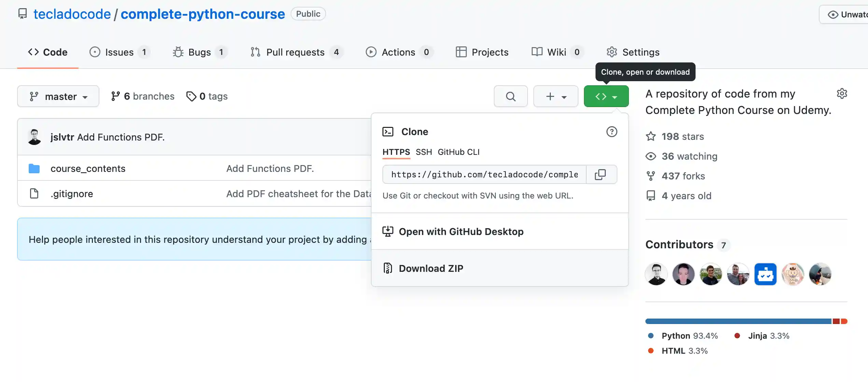Click the search magnifying glass icon
868x382 pixels.
coord(510,96)
